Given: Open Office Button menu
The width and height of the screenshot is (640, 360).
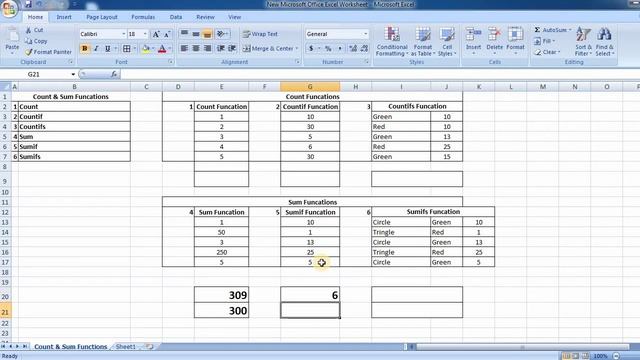Looking at the screenshot, I should (x=9, y=9).
